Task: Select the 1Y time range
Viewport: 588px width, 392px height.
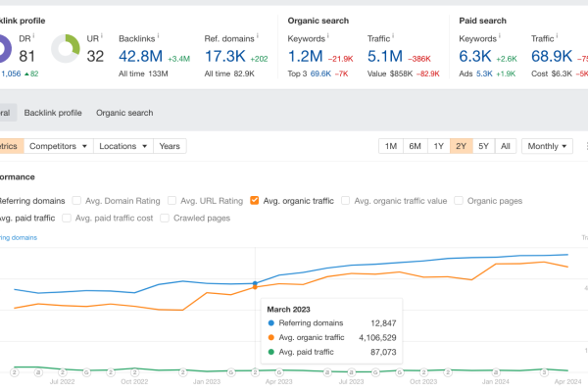Action: 438,146
